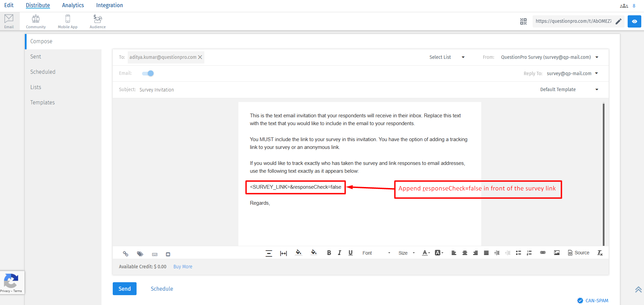Open the CAN-SPAM compliance link
This screenshot has height=305, width=644.
[593, 301]
